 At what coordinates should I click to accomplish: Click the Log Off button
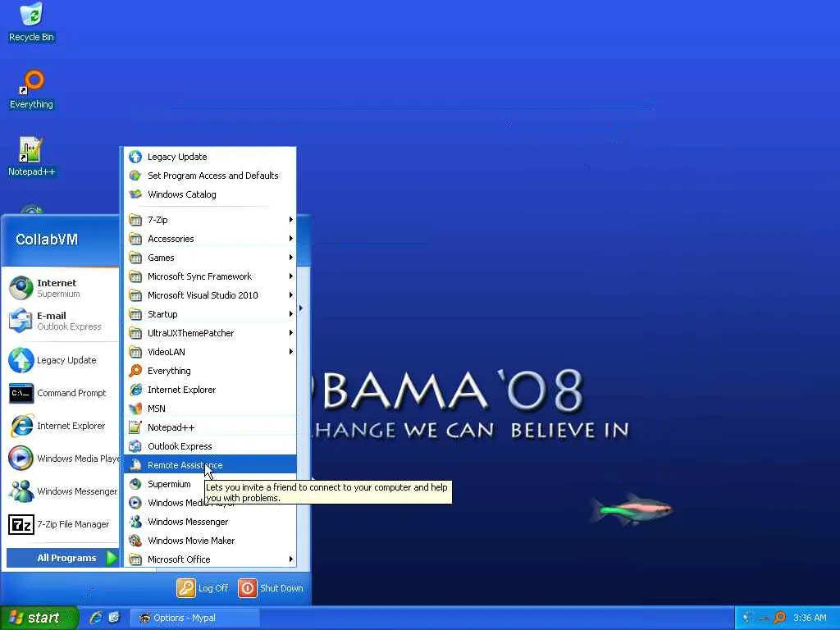pyautogui.click(x=203, y=588)
